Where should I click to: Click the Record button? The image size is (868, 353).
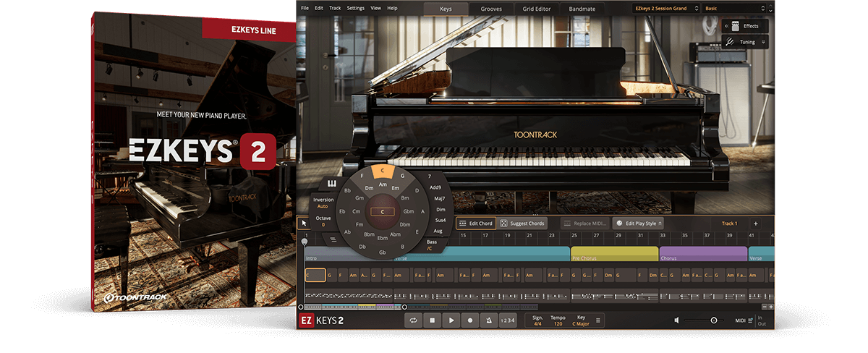[x=470, y=320]
